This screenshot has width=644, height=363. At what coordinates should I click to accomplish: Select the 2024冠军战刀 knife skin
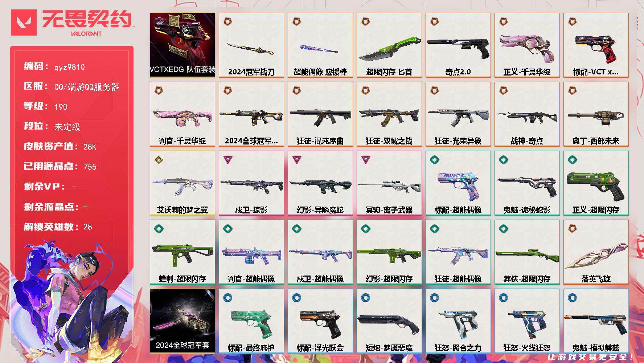point(251,45)
